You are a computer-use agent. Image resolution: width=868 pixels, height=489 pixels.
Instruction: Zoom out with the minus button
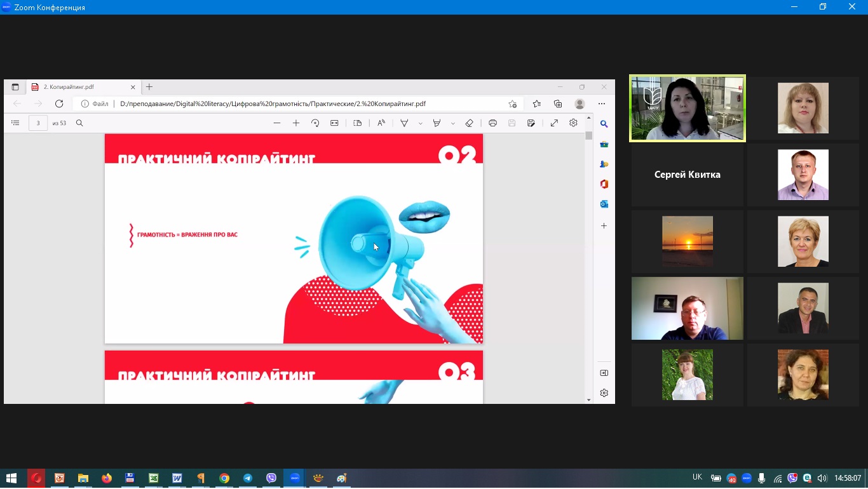[277, 123]
